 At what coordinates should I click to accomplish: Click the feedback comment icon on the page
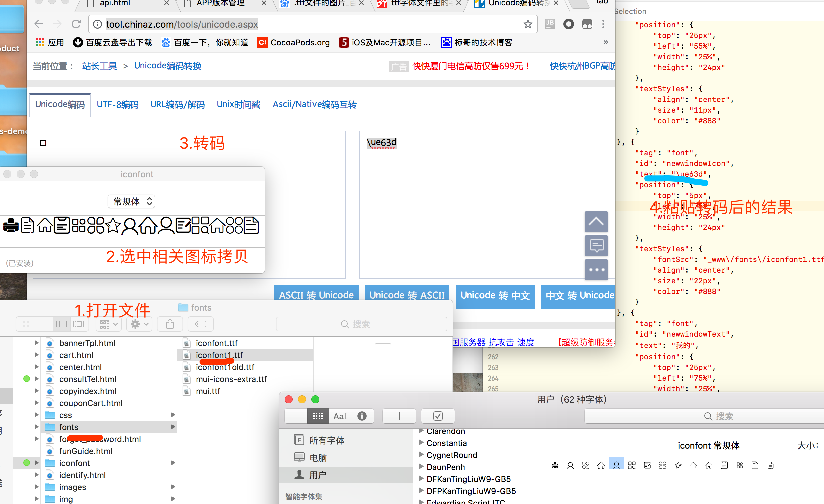coord(596,245)
